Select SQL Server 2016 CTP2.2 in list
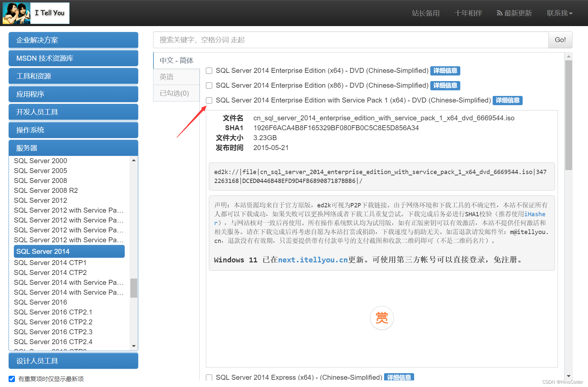588x387 pixels. [53, 322]
